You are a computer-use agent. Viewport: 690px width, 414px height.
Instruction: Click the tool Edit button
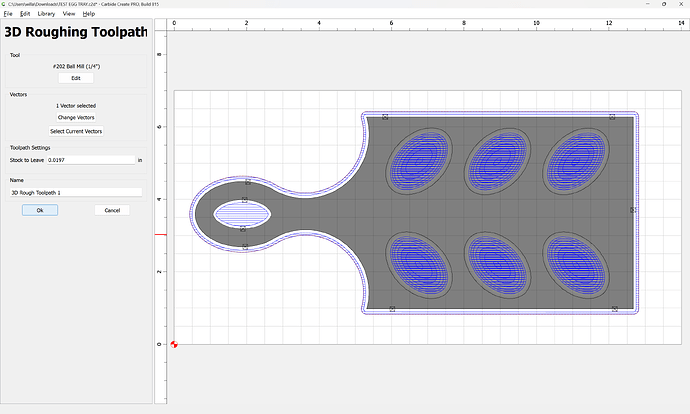[x=76, y=78]
